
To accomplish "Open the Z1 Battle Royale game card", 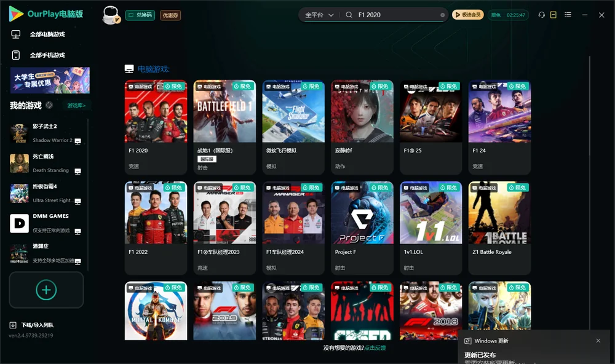I will (x=499, y=228).
